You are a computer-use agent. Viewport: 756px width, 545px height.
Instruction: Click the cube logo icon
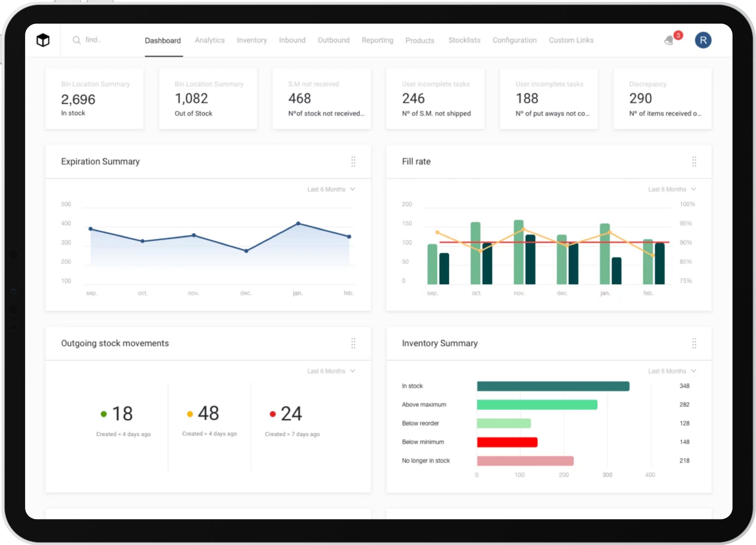(x=43, y=40)
